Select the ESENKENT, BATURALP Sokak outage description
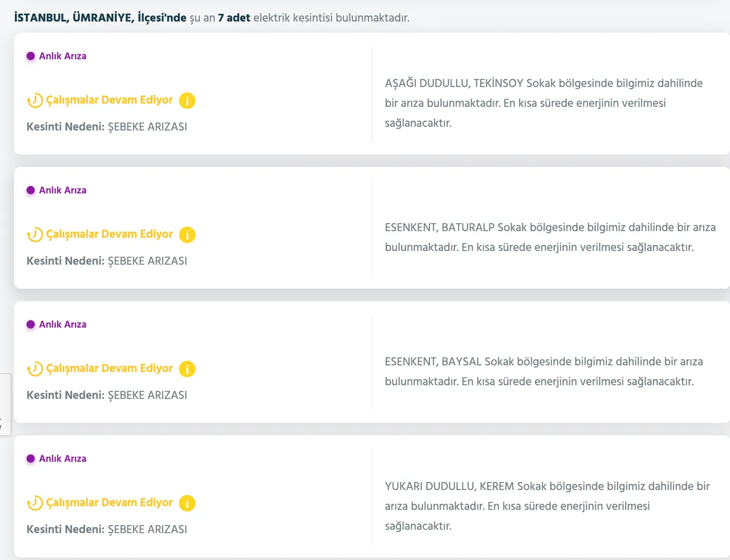The height and width of the screenshot is (560, 730). coord(550,237)
